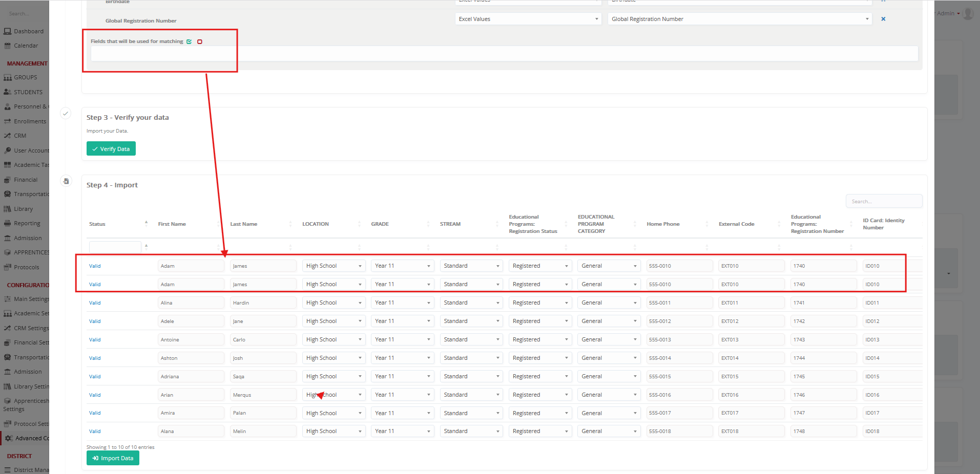Click the table Search field in Step 4
Screen dimensions: 980x474
(883, 201)
